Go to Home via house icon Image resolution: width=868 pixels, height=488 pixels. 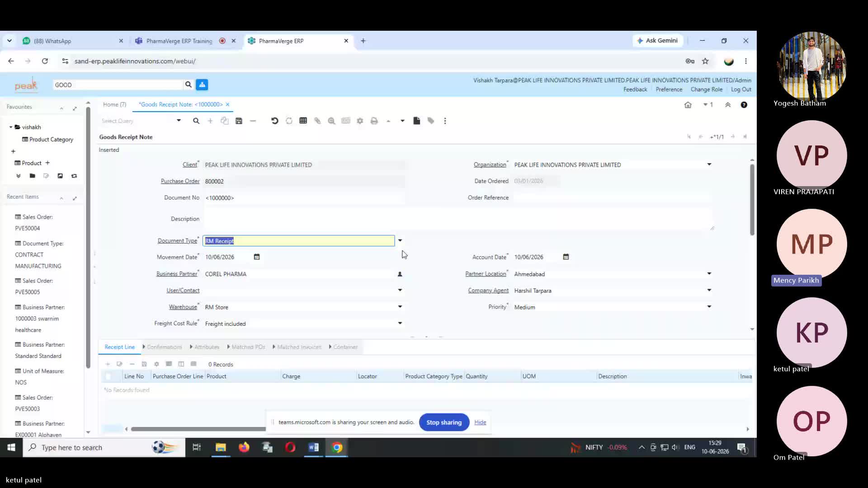point(688,105)
